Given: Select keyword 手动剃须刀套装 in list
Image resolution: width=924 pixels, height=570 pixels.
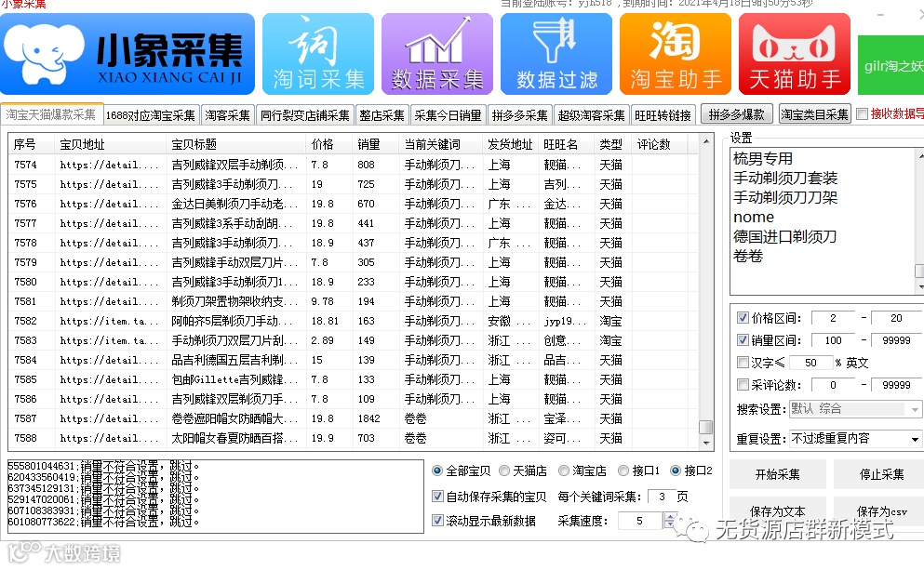Looking at the screenshot, I should [x=785, y=178].
